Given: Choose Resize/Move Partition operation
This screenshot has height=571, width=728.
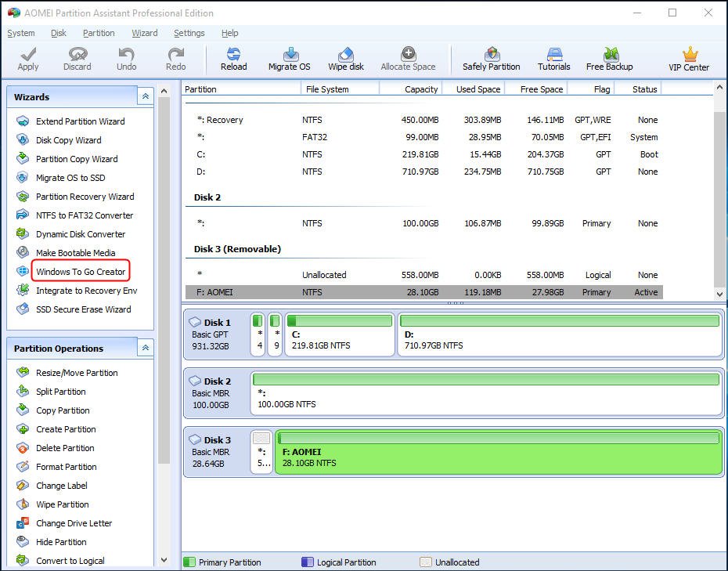Looking at the screenshot, I should click(77, 373).
